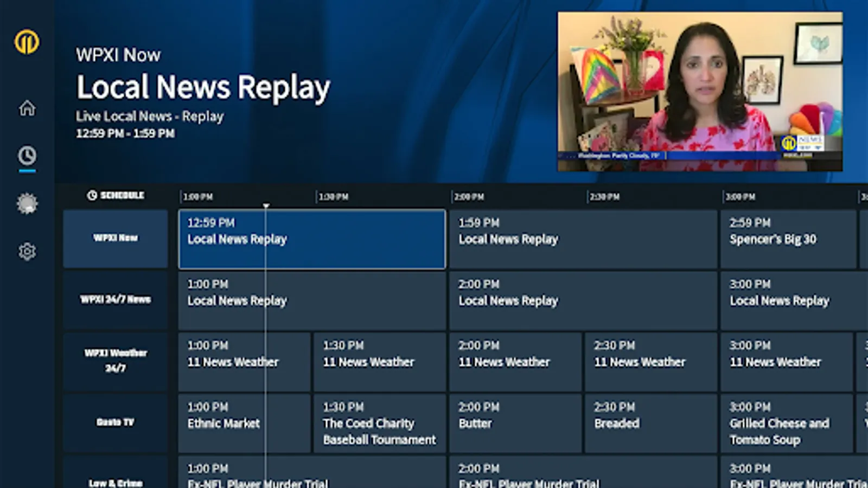Go to Home from the sidebar

[x=27, y=108]
